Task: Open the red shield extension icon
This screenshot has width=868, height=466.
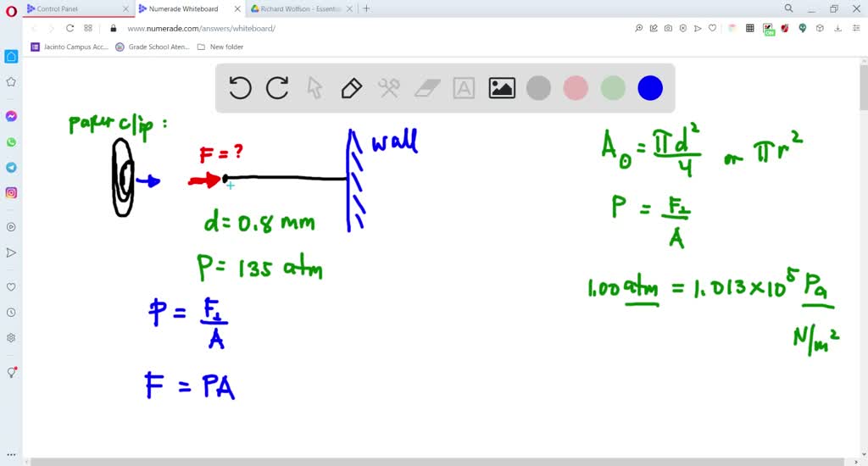Action: click(785, 28)
